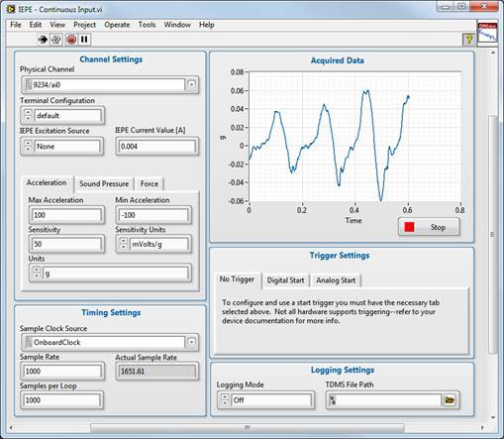Open the Logging Mode ring showing Off
504x439 pixels.
pyautogui.click(x=271, y=400)
